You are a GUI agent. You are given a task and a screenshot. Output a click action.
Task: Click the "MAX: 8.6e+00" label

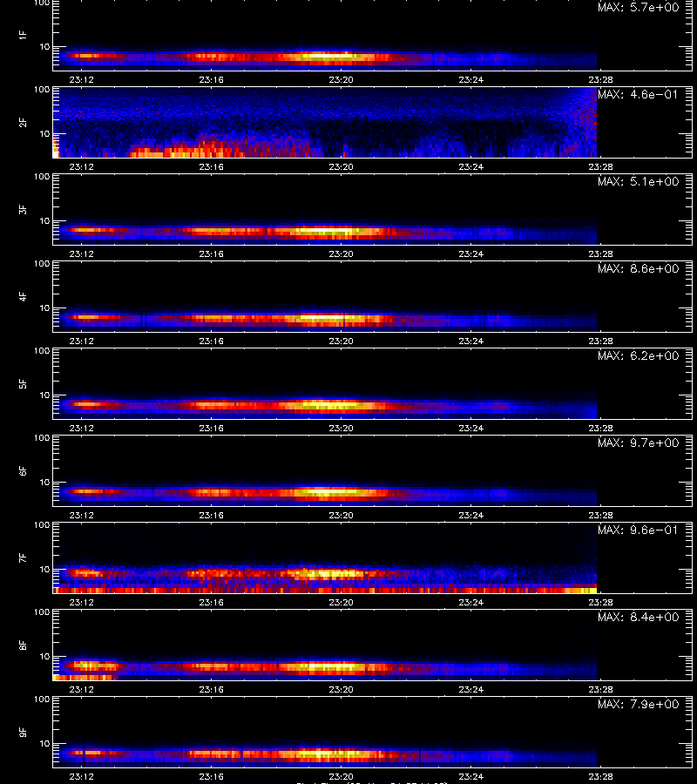(639, 268)
